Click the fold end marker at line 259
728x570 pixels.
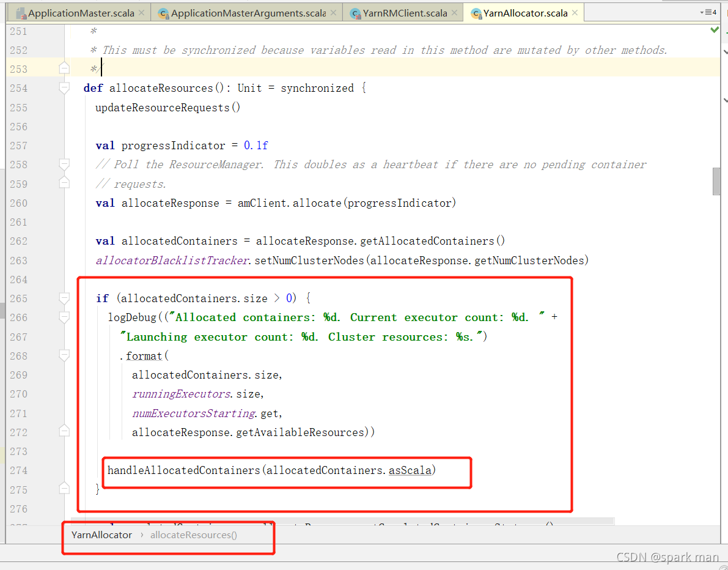coord(65,183)
